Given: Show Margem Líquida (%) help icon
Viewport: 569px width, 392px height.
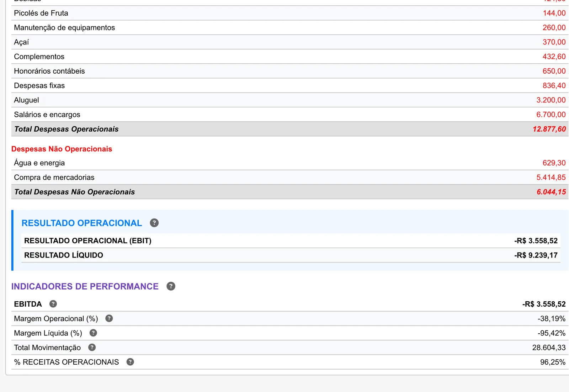Looking at the screenshot, I should (x=93, y=333).
